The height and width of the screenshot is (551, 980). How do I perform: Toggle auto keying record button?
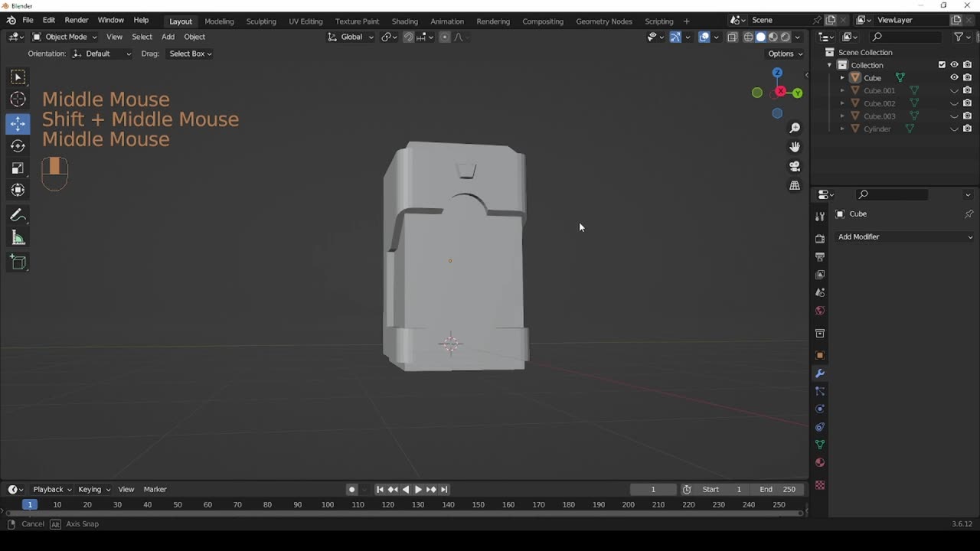(351, 489)
